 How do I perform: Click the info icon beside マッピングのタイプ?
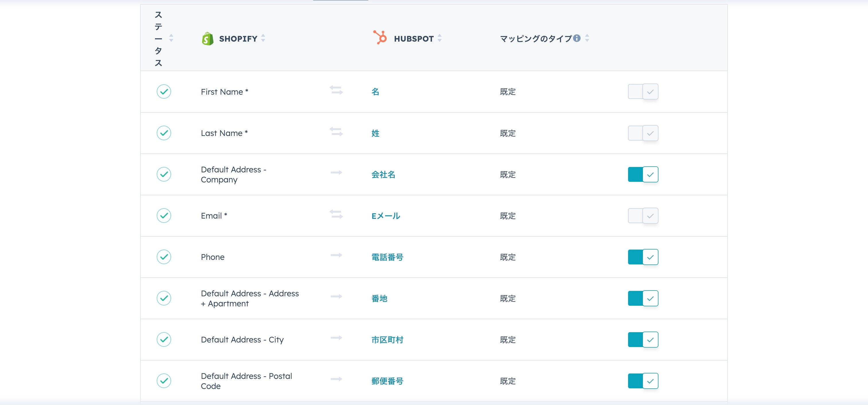[x=577, y=38]
